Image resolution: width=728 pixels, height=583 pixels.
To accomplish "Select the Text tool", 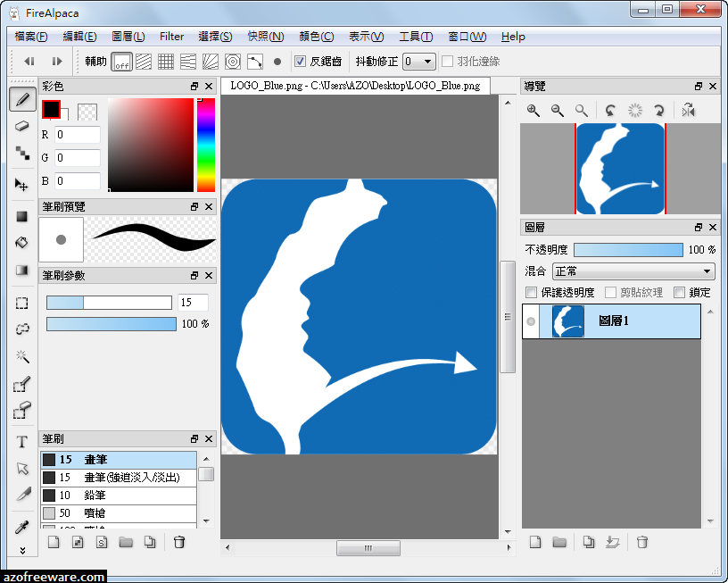I will 21,442.
